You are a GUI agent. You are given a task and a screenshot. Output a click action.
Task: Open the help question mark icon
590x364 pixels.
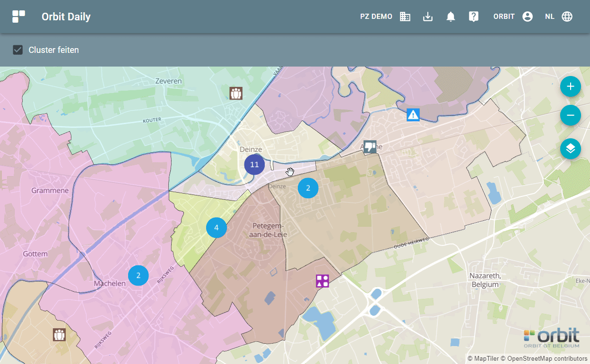473,17
